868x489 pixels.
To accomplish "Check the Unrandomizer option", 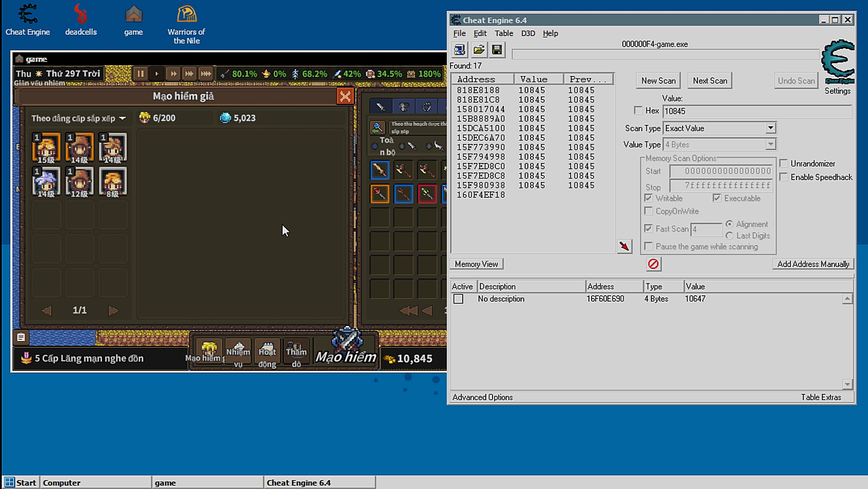I will tap(784, 163).
